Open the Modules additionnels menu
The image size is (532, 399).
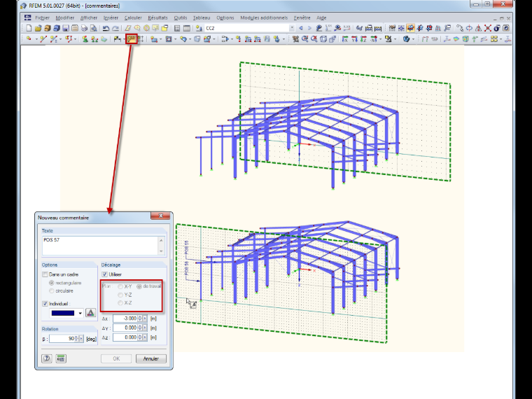coord(264,17)
